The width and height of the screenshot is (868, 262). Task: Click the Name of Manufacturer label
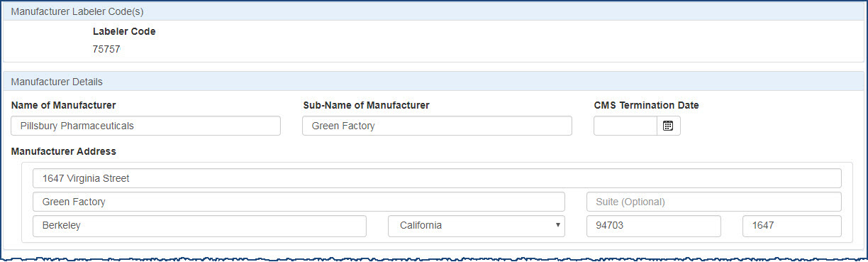(64, 105)
